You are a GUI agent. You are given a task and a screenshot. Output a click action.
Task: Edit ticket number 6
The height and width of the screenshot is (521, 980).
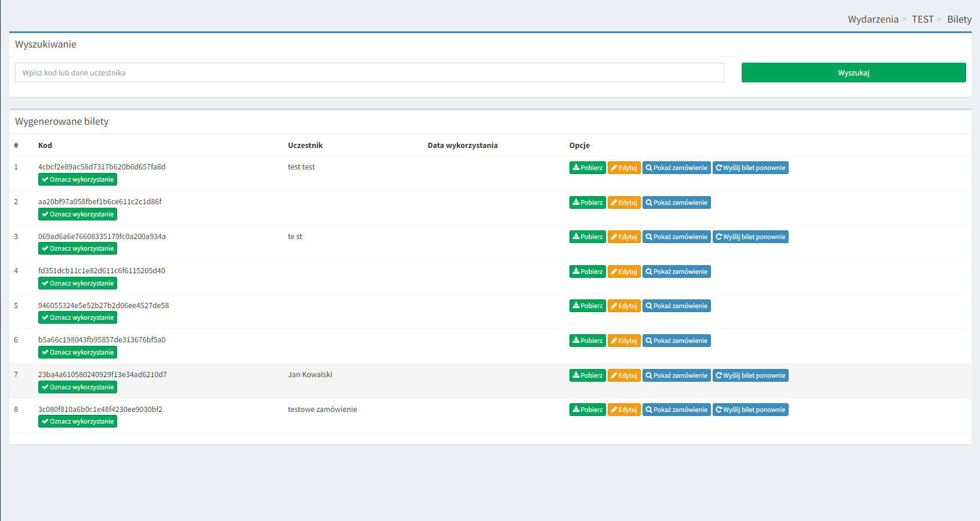coord(624,341)
